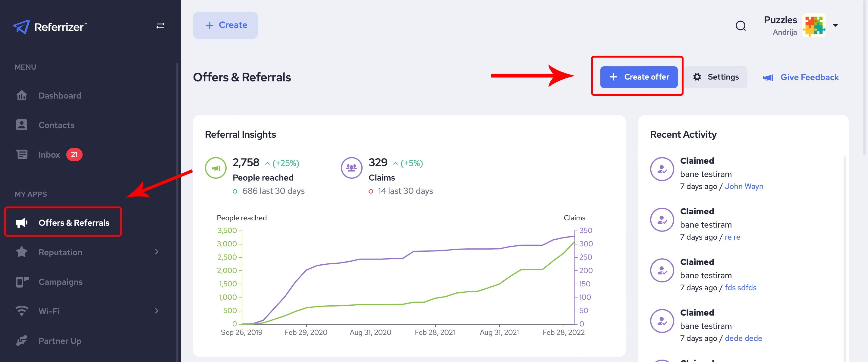Open the John Wayn contact link
Image resolution: width=868 pixels, height=362 pixels.
[744, 186]
